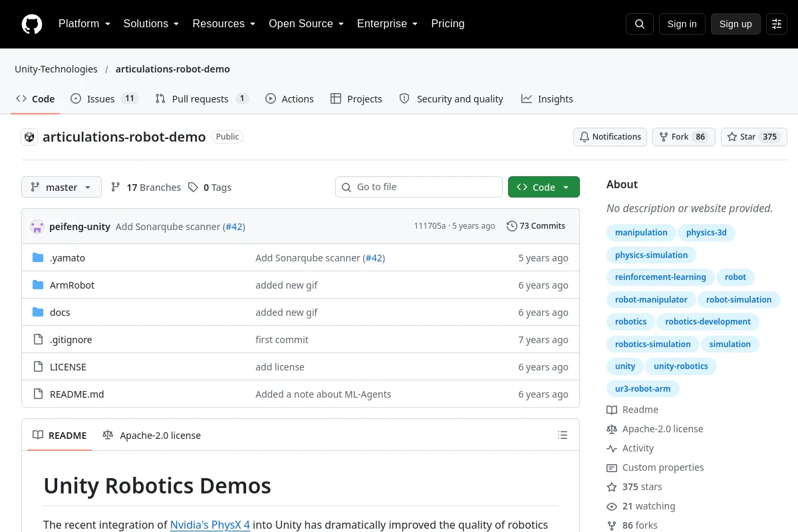The width and height of the screenshot is (798, 532).
Task: Open the reinforcement-learning topic tag
Action: pyautogui.click(x=660, y=277)
